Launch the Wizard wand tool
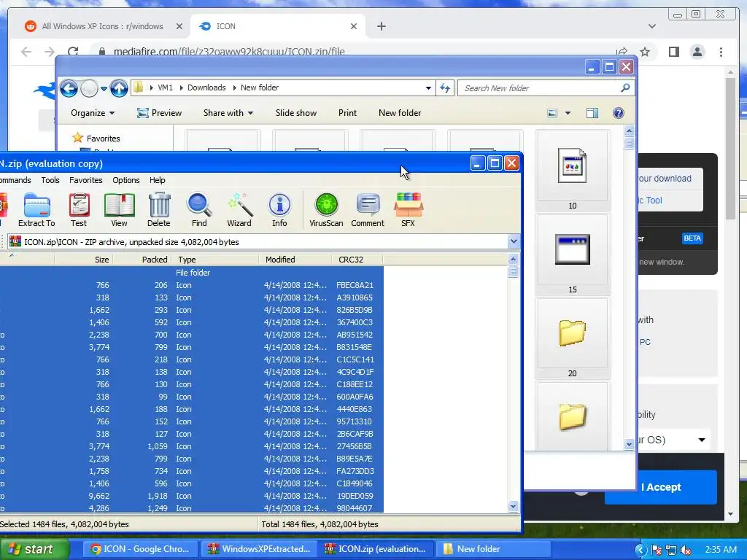 pos(239,209)
